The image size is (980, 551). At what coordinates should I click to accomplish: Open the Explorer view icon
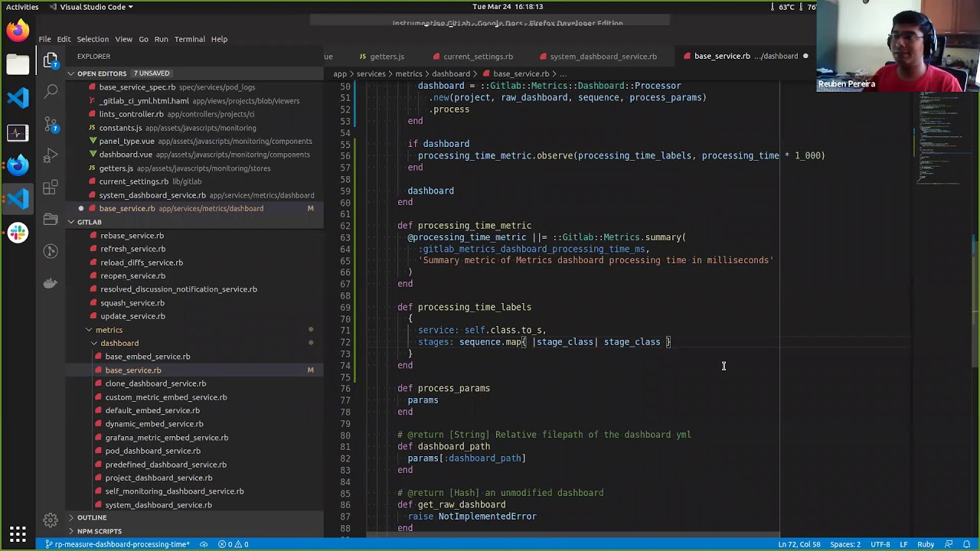coord(51,60)
